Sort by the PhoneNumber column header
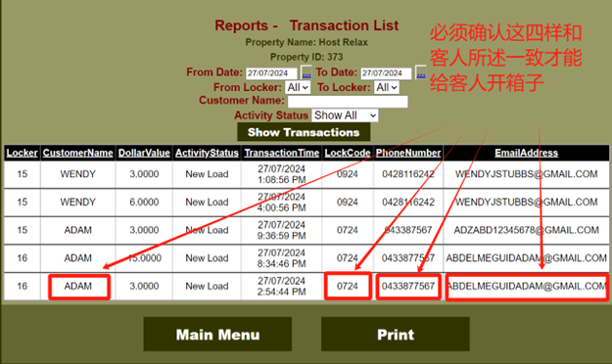Image resolution: width=612 pixels, height=364 pixels. pos(408,153)
